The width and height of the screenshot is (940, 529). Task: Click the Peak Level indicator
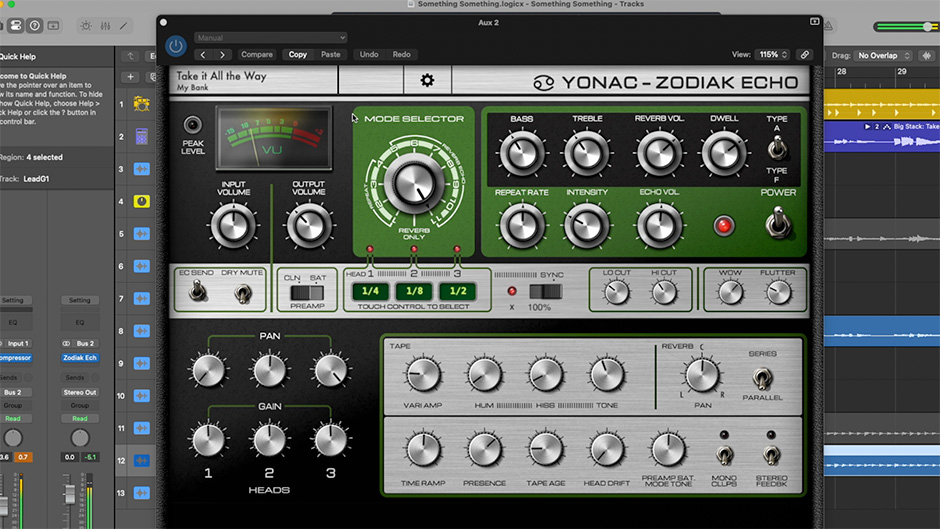[192, 125]
